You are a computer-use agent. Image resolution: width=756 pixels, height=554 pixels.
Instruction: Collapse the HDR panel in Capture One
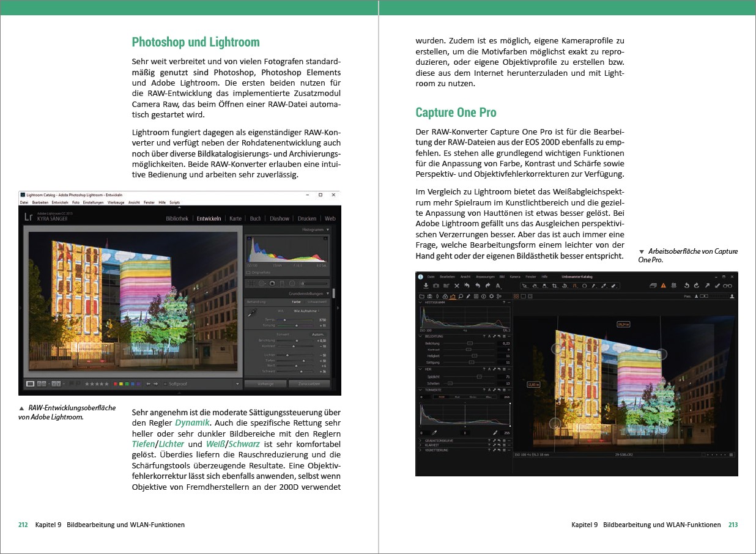tap(420, 369)
